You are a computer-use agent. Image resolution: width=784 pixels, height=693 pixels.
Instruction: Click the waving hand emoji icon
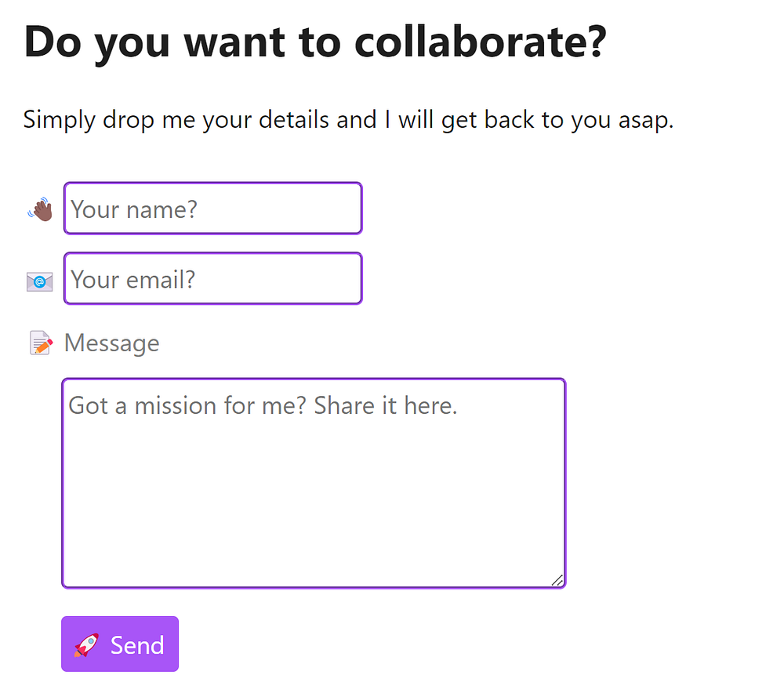point(40,209)
